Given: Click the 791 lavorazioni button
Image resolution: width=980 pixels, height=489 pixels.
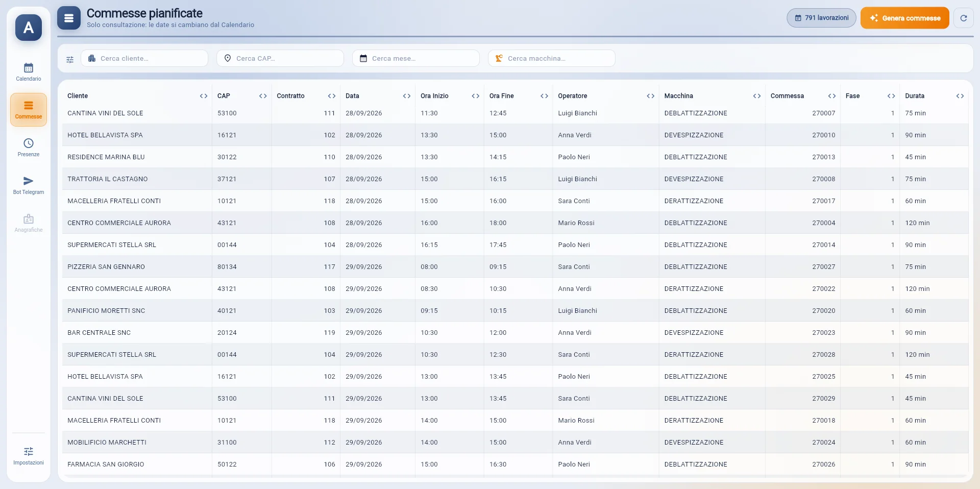Looking at the screenshot, I should 821,18.
